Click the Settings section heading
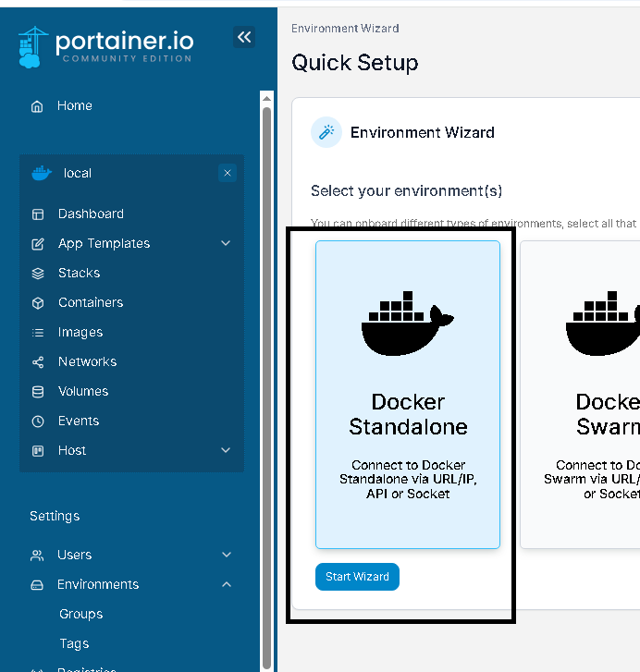Image resolution: width=640 pixels, height=672 pixels. coord(55,517)
